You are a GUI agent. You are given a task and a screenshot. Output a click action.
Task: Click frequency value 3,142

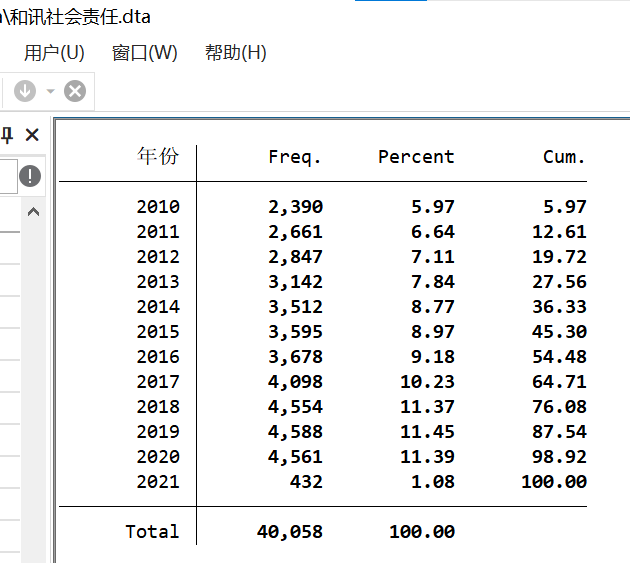click(x=295, y=282)
